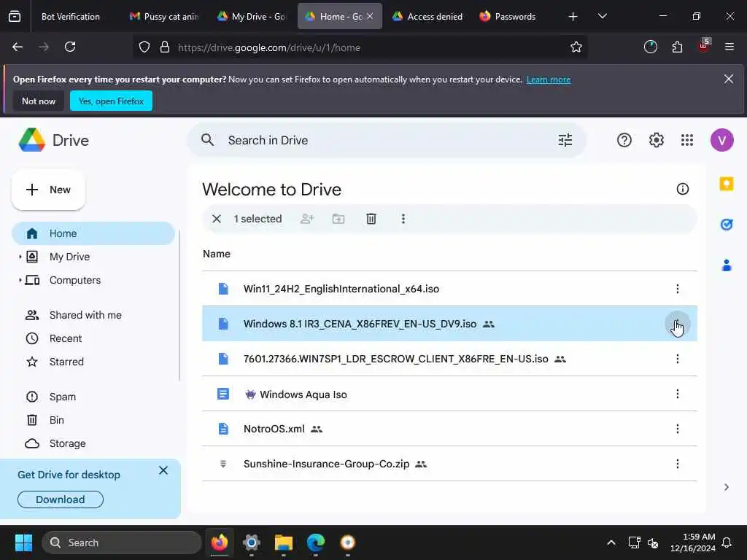Click the Share person-add icon

(307, 219)
